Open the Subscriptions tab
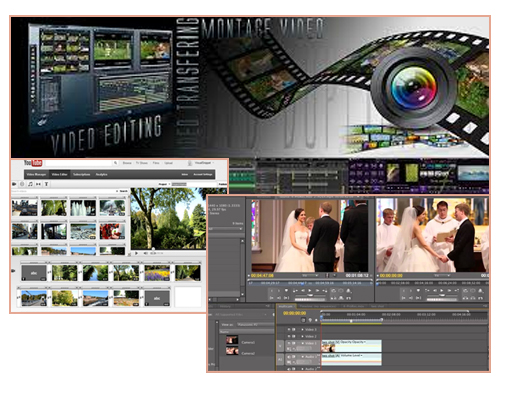The height and width of the screenshot is (397, 508). (82, 174)
